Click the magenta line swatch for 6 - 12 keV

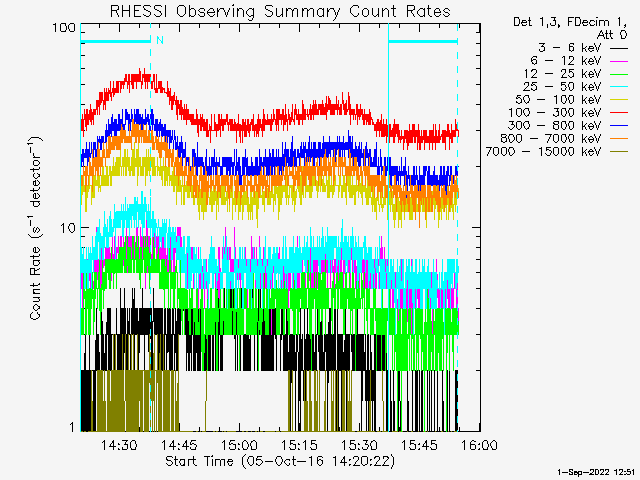coord(619,62)
